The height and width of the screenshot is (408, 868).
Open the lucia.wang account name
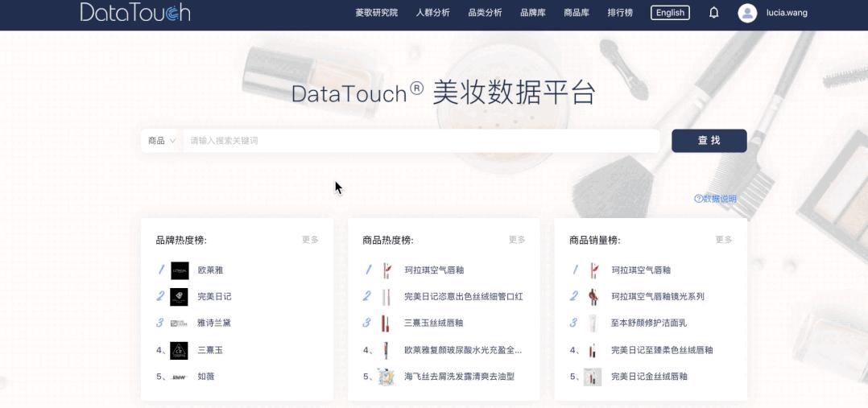787,13
